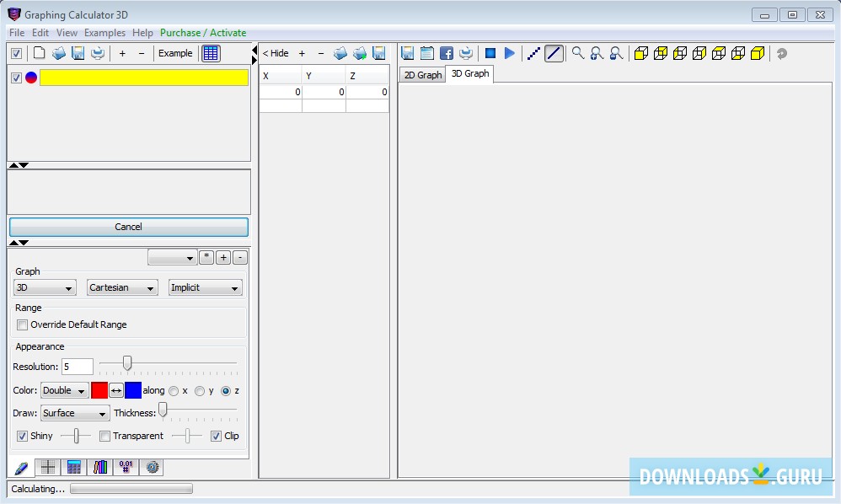Open the File menu
The image size is (841, 504).
click(x=17, y=33)
